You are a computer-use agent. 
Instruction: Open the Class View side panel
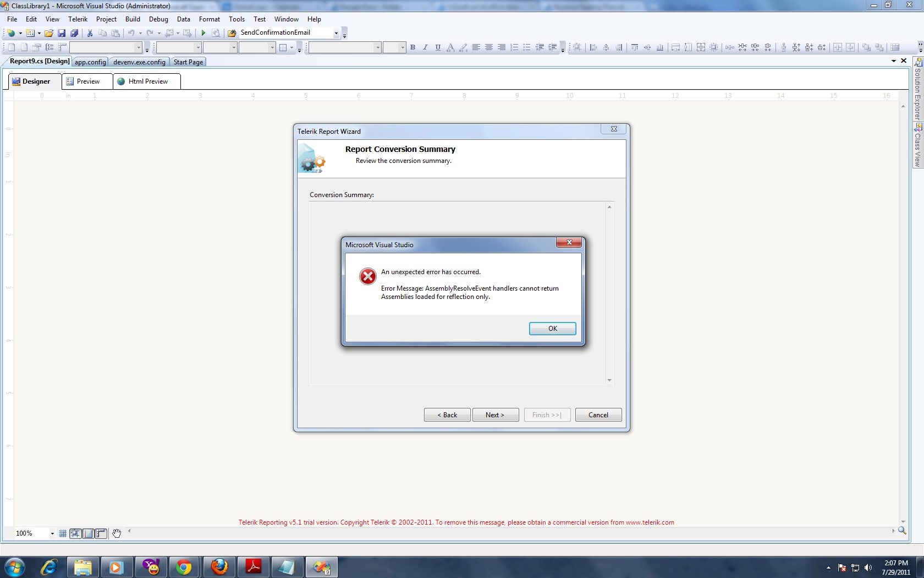coord(917,146)
